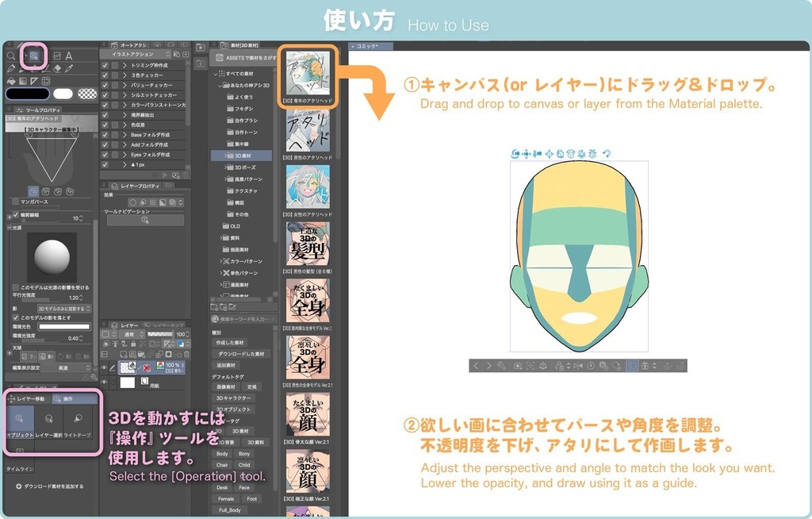Click the 作成した素材 filter button
The height and width of the screenshot is (519, 812).
(x=230, y=343)
